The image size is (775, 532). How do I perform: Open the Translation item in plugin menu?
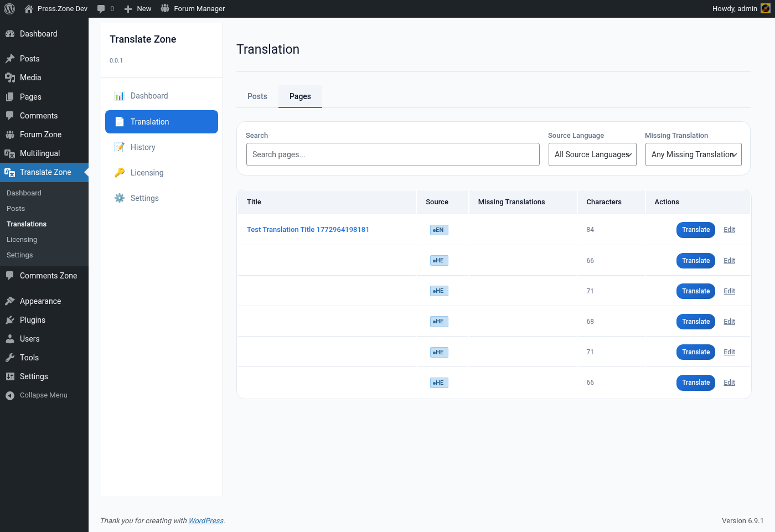[162, 122]
